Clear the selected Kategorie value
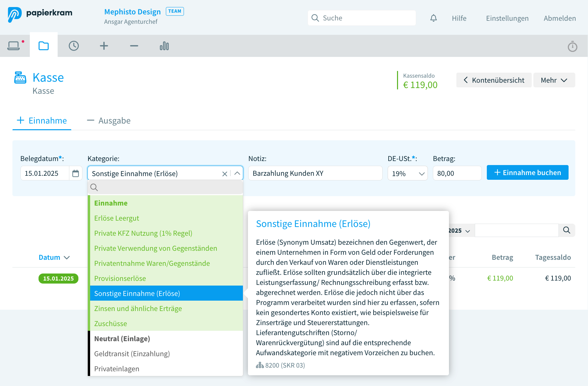The image size is (588, 386). pyautogui.click(x=225, y=174)
